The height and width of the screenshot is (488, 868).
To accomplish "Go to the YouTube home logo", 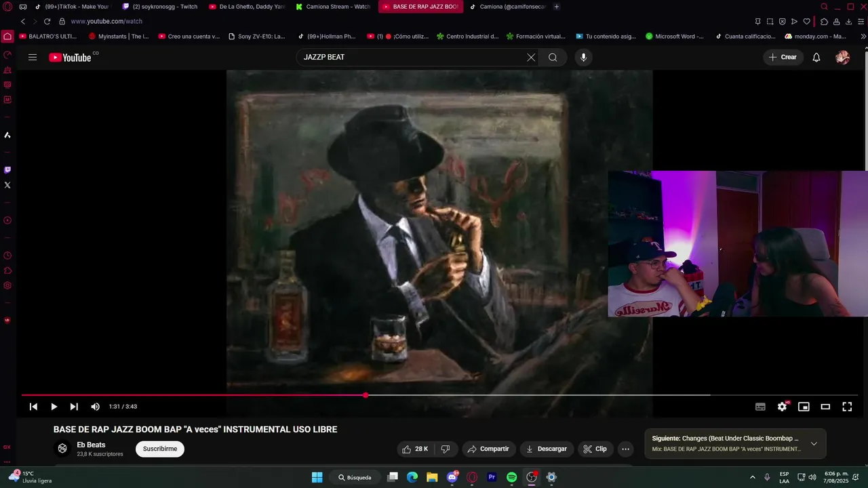I will coord(71,58).
